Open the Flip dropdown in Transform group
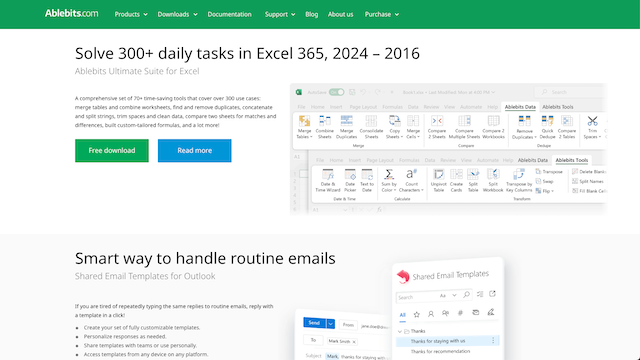Image resolution: width=640 pixels, height=360 pixels. (545, 191)
